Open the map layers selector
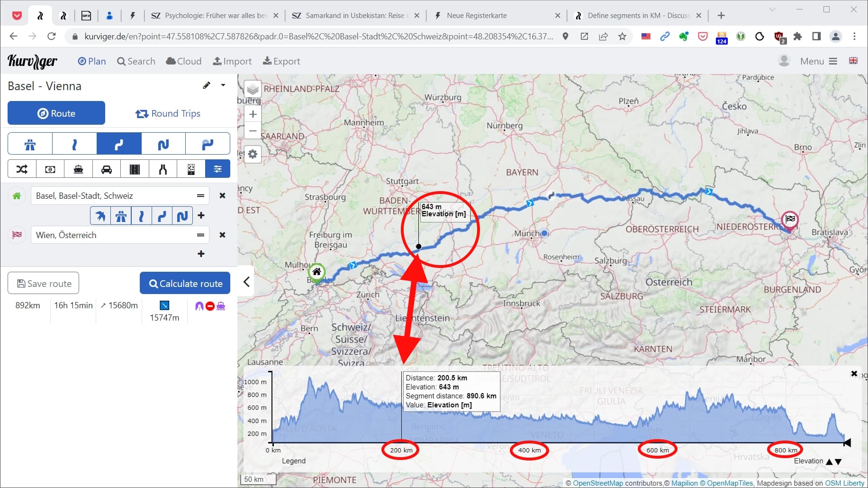Screen dimensions: 868x488 [x=253, y=89]
